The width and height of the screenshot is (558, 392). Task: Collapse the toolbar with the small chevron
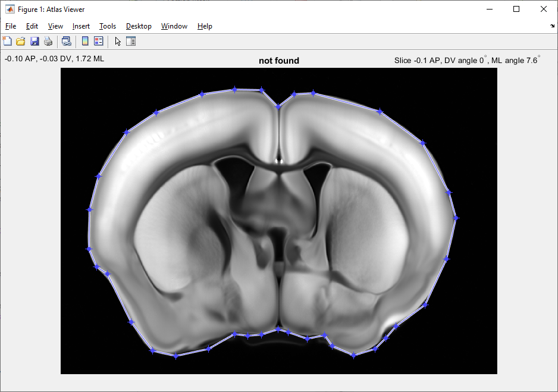coord(551,26)
